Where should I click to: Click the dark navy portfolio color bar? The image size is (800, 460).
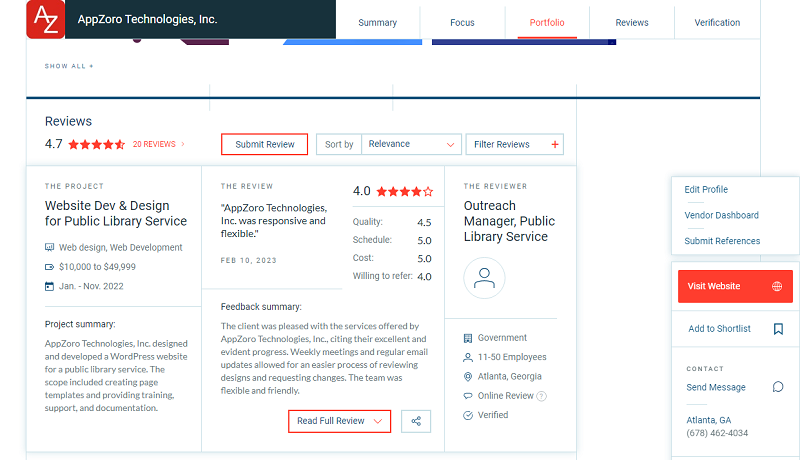(524, 42)
